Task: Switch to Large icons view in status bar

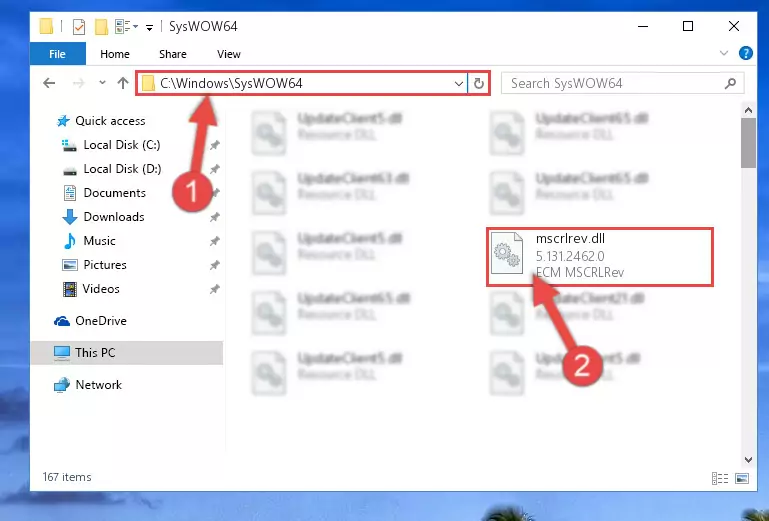Action: coord(742,478)
